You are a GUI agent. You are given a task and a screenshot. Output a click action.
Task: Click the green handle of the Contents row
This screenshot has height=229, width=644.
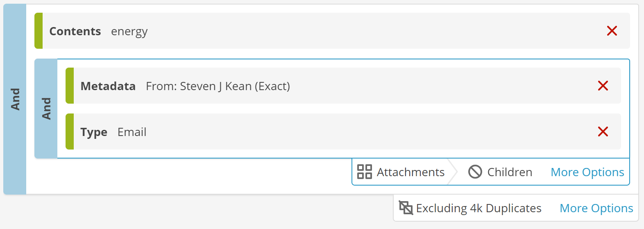tap(39, 31)
